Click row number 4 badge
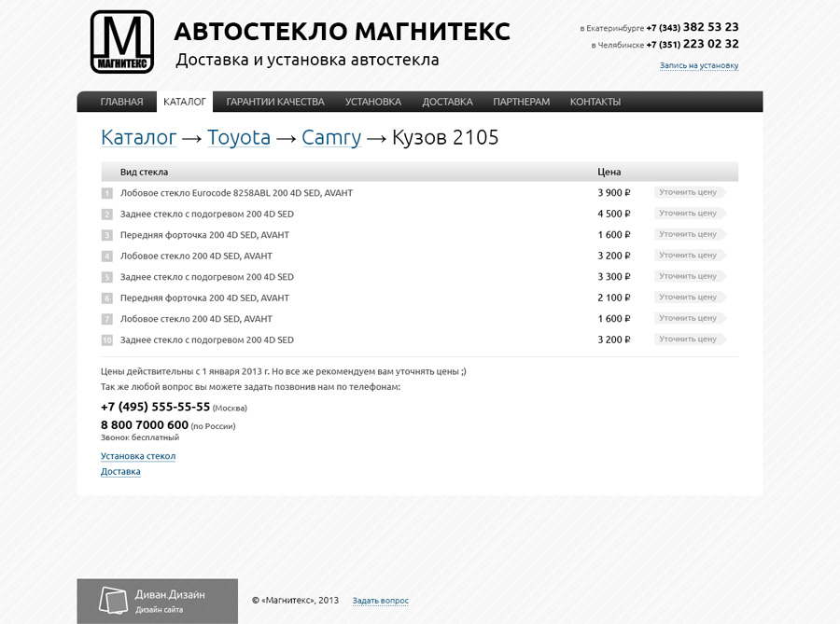 pyautogui.click(x=107, y=256)
